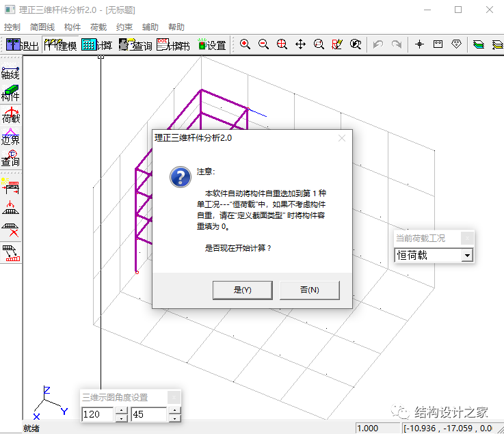504x434 pixels.
Task: Open the 简图线 menu
Action: pyautogui.click(x=42, y=27)
